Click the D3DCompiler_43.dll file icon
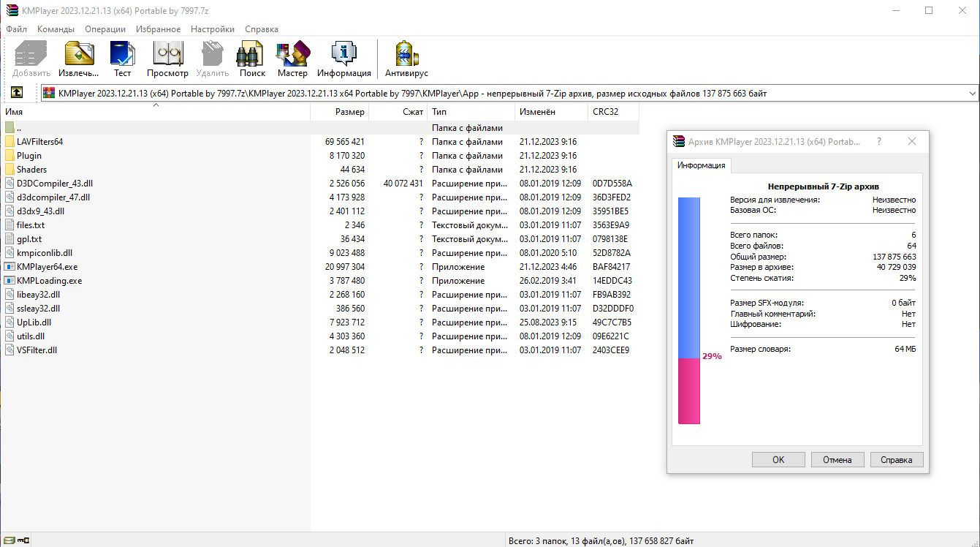The width and height of the screenshot is (980, 547). click(10, 184)
